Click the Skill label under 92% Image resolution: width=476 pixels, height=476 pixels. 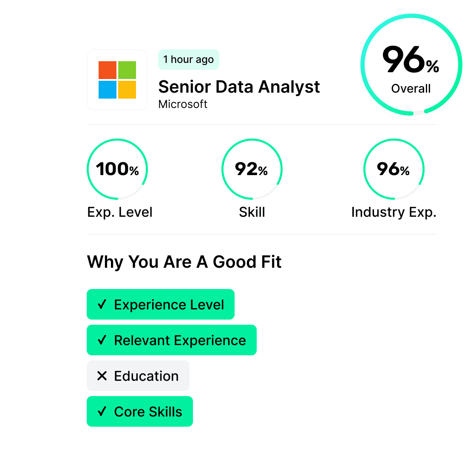click(252, 212)
